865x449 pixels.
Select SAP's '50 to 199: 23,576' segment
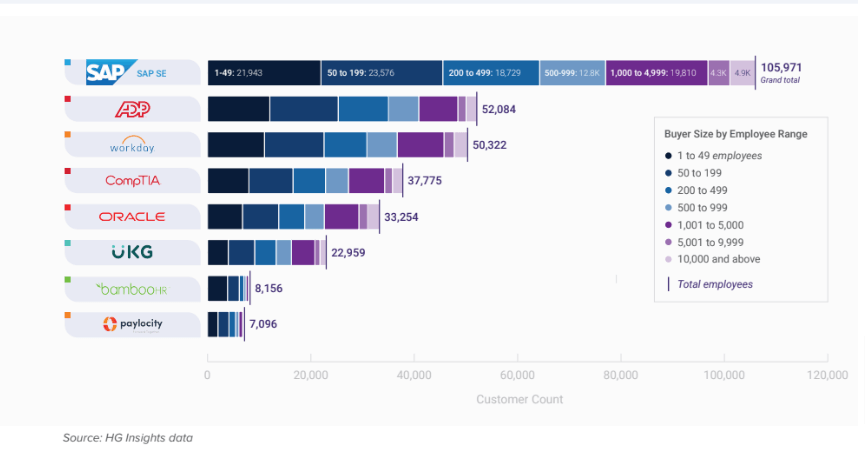point(381,73)
